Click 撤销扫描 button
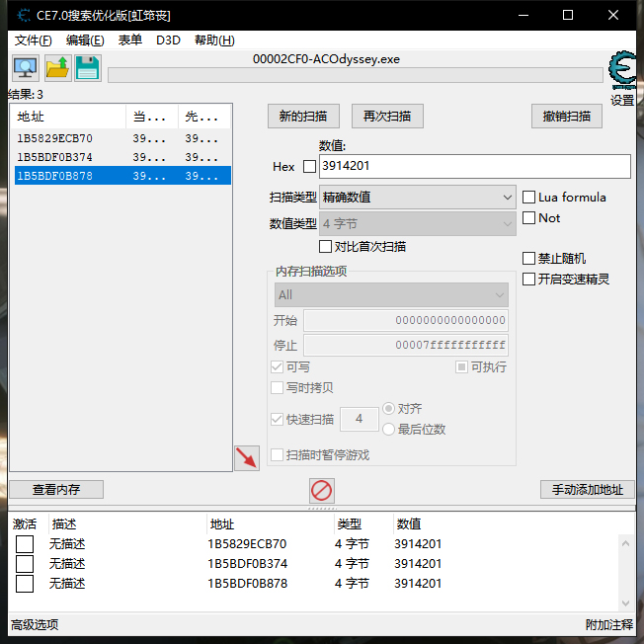 coord(567,117)
